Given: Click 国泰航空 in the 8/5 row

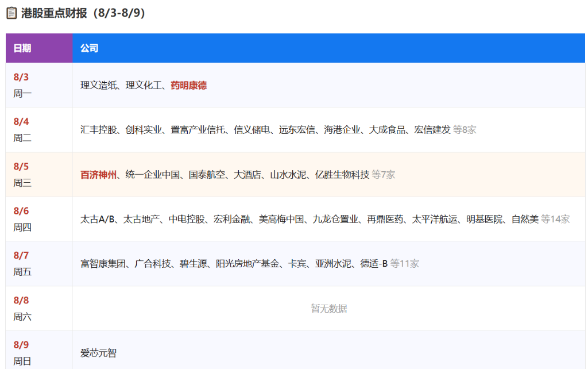Looking at the screenshot, I should [207, 175].
